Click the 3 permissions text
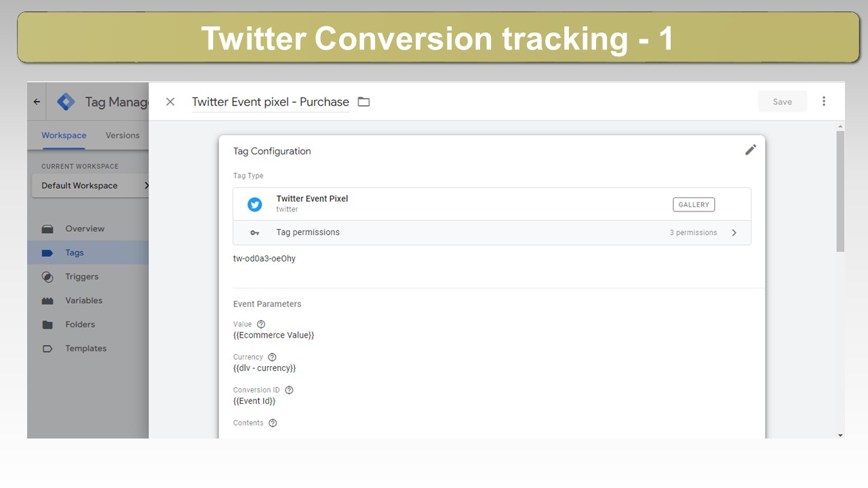This screenshot has width=868, height=488. tap(693, 232)
